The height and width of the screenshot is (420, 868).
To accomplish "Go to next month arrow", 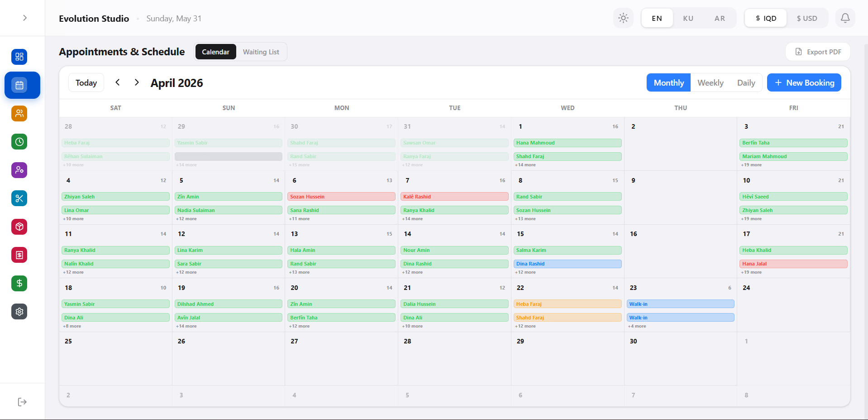I will click(137, 82).
